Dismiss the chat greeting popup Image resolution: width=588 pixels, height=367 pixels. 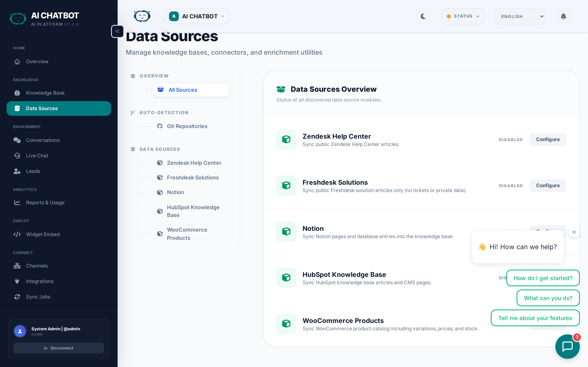pyautogui.click(x=574, y=232)
